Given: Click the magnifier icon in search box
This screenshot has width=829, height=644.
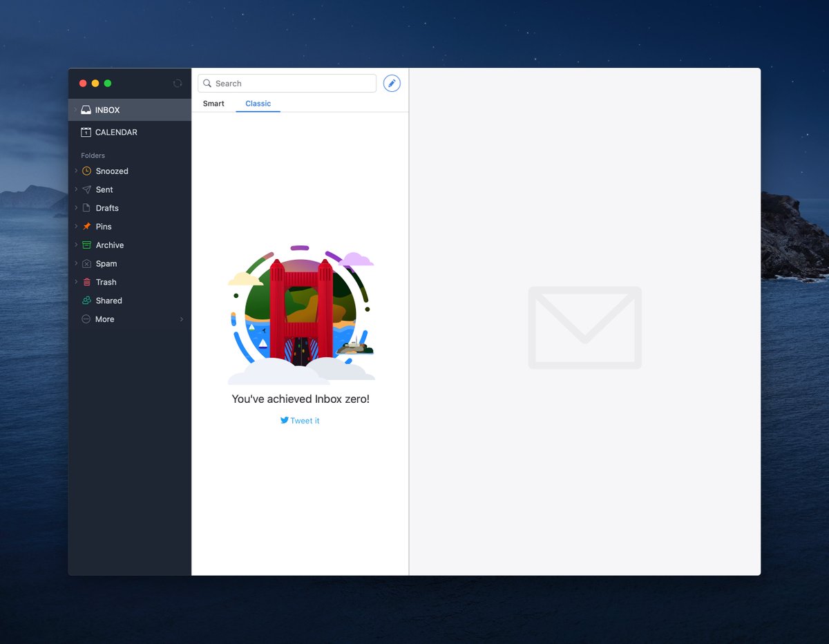Looking at the screenshot, I should (x=207, y=84).
